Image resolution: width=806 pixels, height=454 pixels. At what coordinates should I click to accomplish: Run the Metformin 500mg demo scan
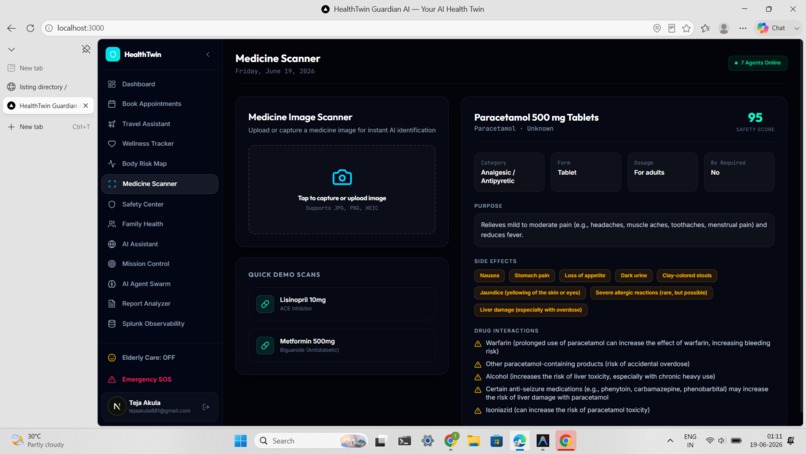click(342, 345)
